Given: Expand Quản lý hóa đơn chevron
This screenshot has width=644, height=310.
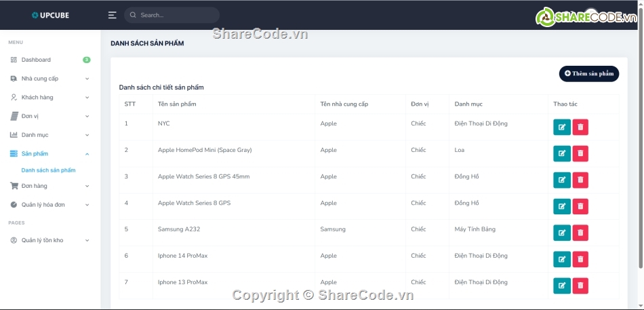Looking at the screenshot, I should pos(87,205).
